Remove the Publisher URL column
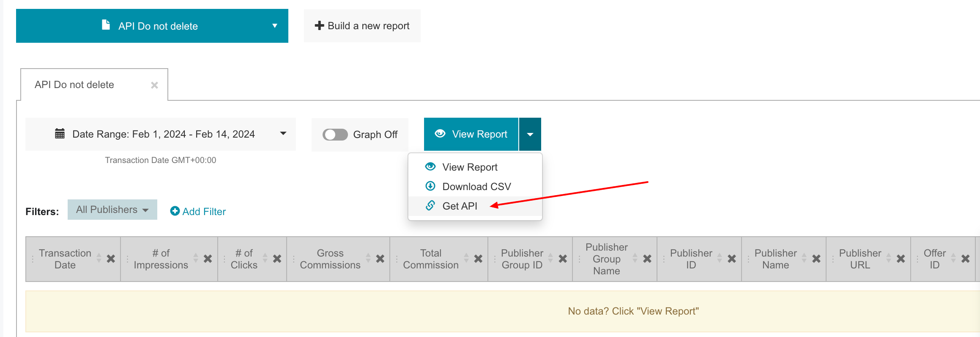This screenshot has width=980, height=337. [901, 259]
